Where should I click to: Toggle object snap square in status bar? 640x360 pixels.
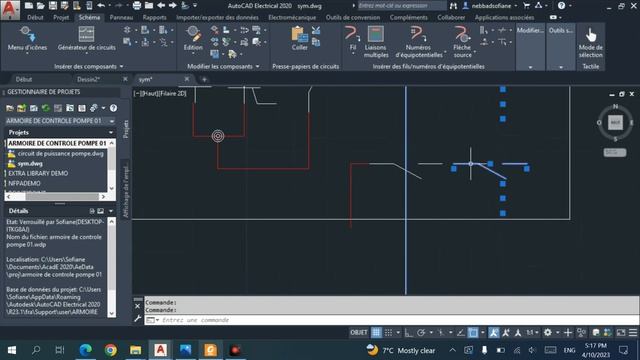coord(473,333)
